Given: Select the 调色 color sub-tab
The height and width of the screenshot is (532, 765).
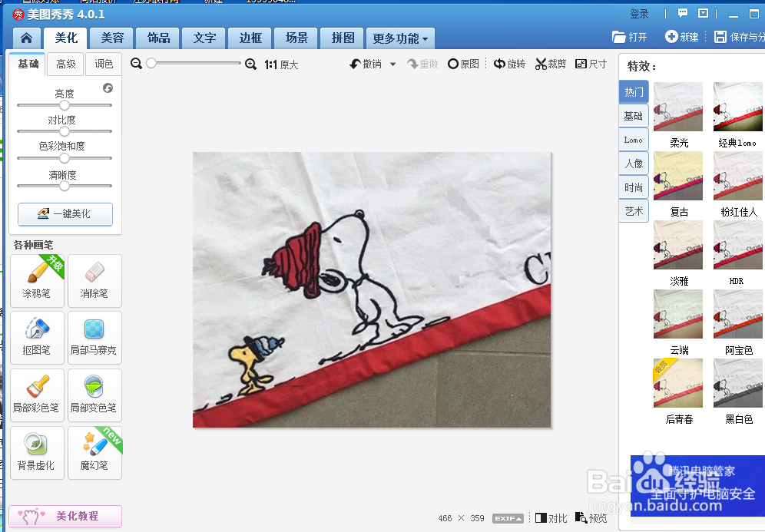Looking at the screenshot, I should tap(104, 64).
